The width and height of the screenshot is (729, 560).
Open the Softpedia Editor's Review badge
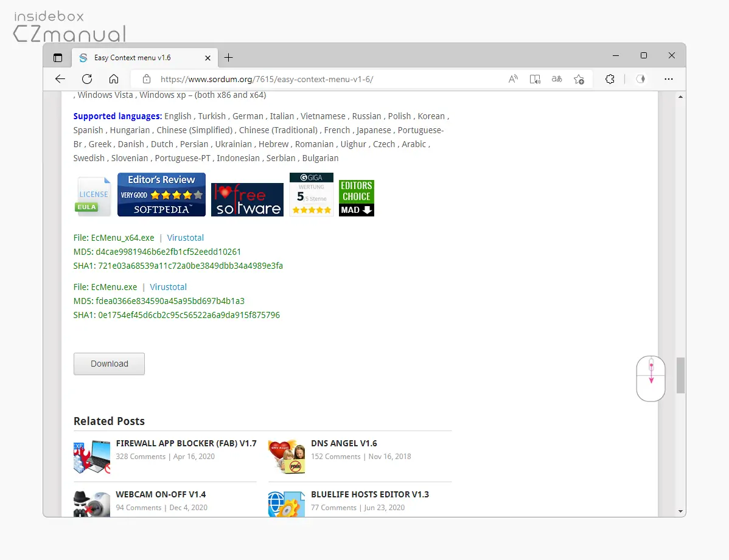(161, 194)
